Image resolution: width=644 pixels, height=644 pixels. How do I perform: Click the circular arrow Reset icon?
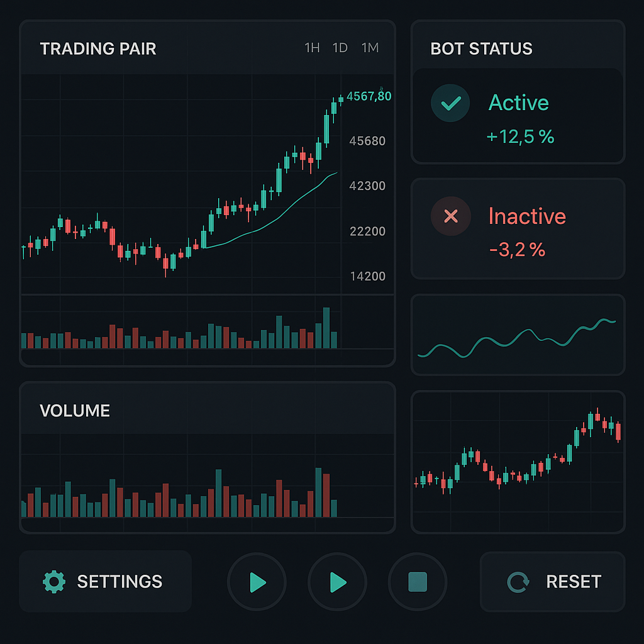pyautogui.click(x=518, y=582)
